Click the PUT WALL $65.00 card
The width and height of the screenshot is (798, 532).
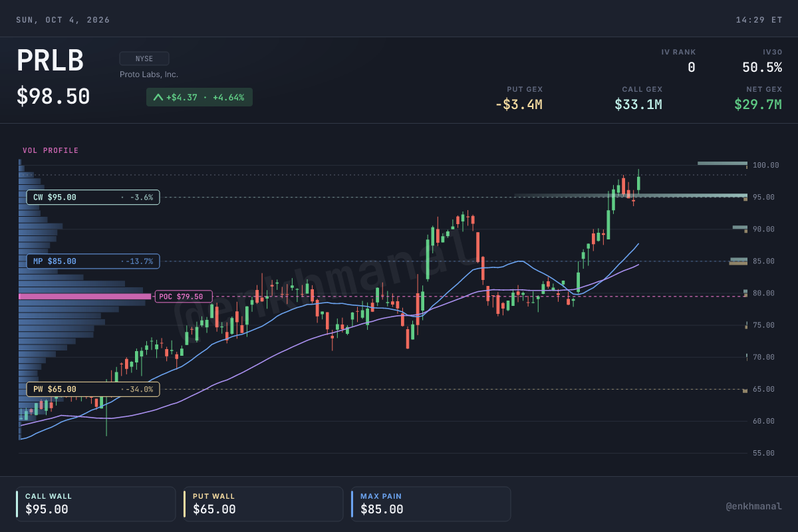click(263, 503)
